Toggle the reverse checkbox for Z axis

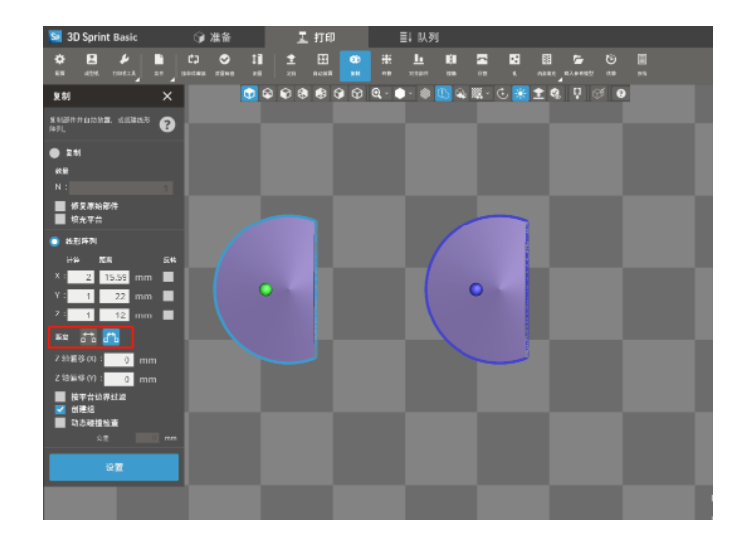(x=168, y=315)
